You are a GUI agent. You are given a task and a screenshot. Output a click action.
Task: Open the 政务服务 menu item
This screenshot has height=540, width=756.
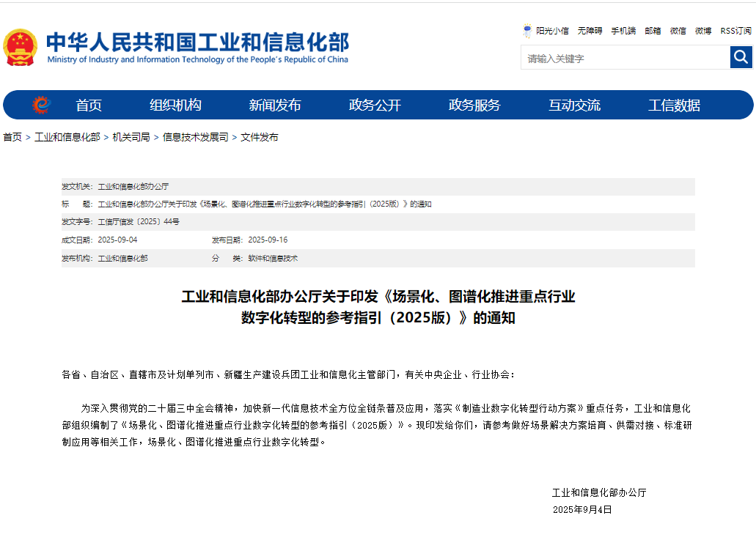click(x=474, y=106)
